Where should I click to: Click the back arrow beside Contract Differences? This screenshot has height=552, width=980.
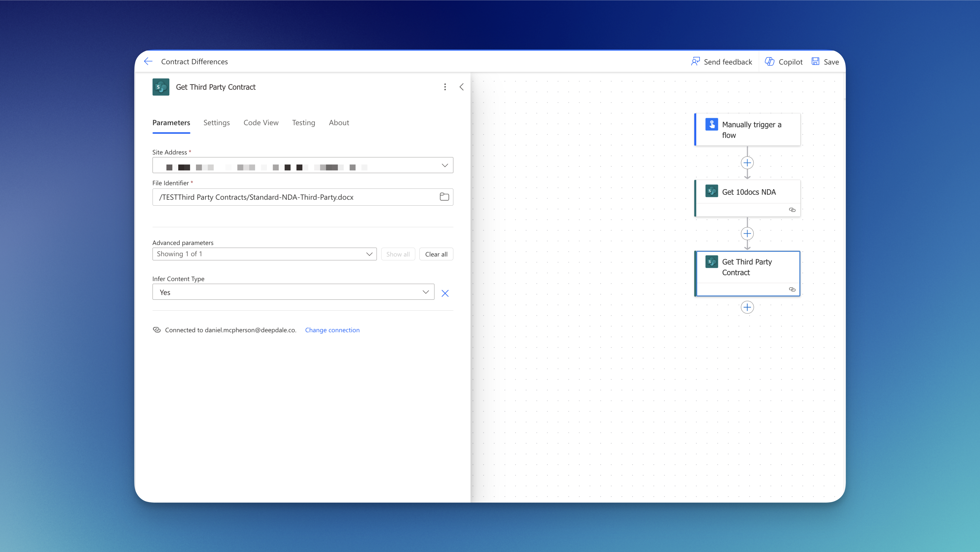click(148, 61)
